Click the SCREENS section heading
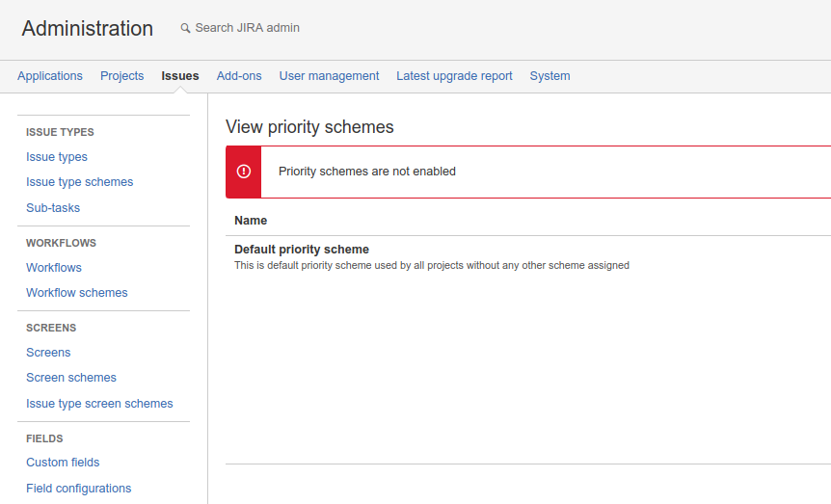The image size is (831, 504). coord(51,328)
